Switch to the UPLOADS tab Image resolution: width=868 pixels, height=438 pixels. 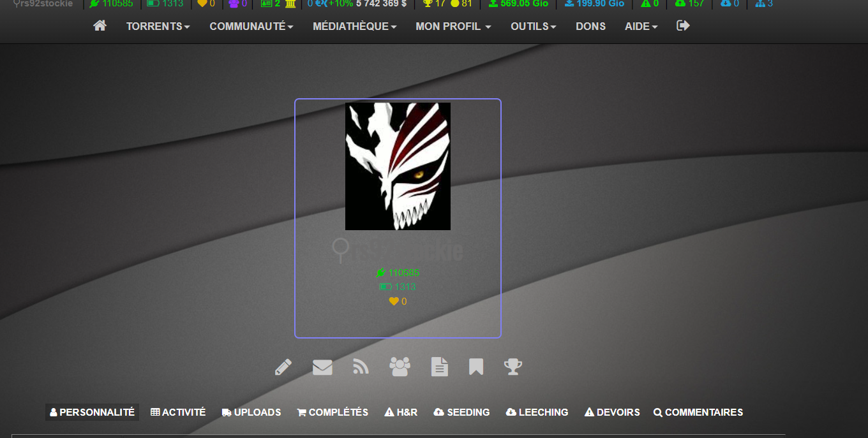pos(251,412)
